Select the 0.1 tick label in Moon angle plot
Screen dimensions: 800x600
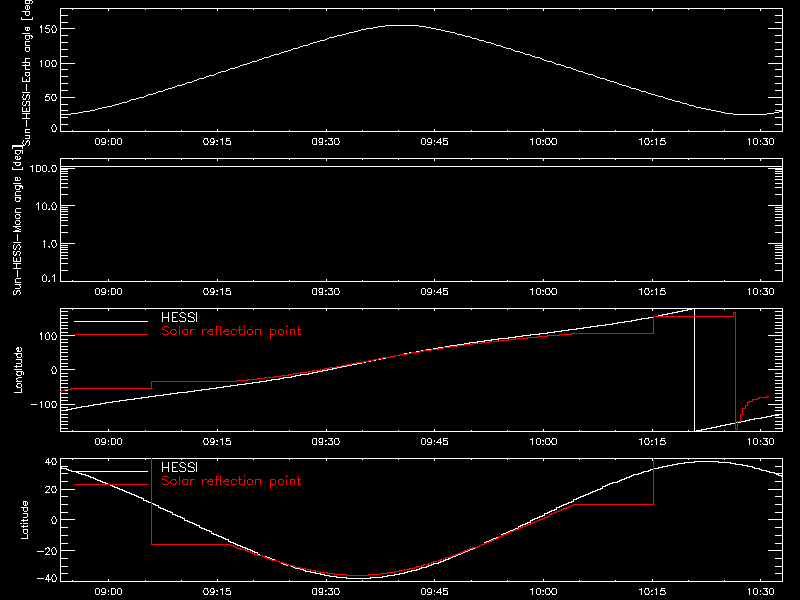49,278
